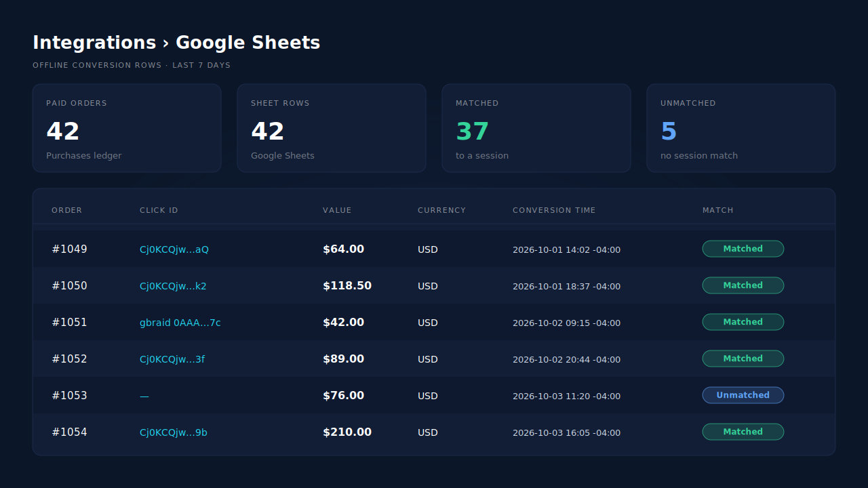Image resolution: width=868 pixels, height=488 pixels.
Task: Click the Matched badge for order #1054
Action: tap(743, 432)
